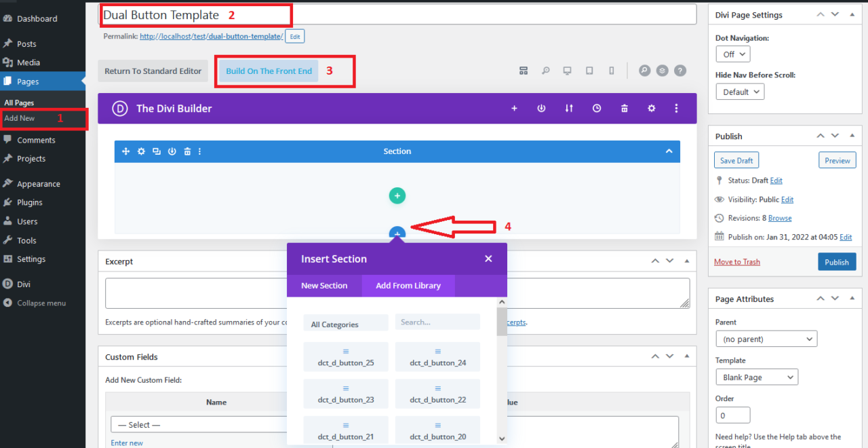Viewport: 868px width, 448px height.
Task: Delete the Section trash icon
Action: coord(187,151)
